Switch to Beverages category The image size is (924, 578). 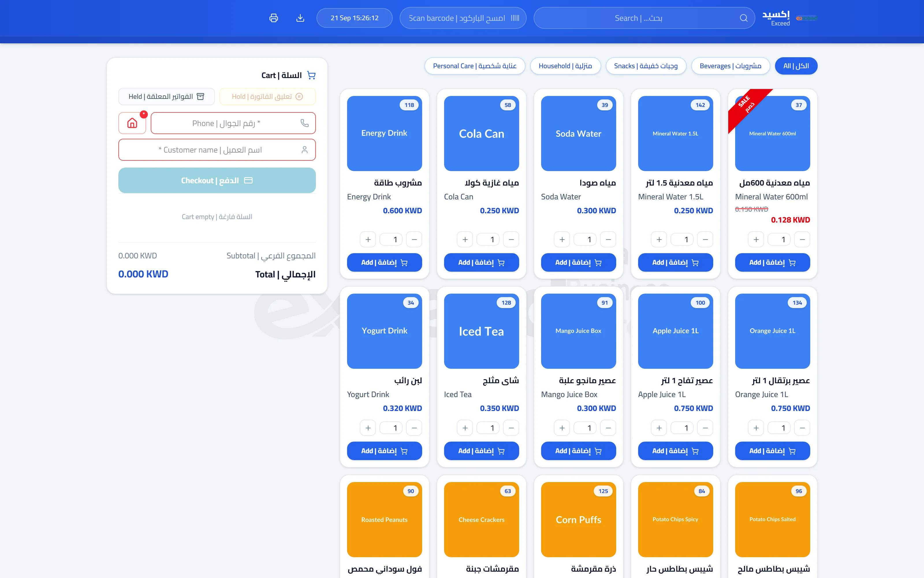(731, 66)
